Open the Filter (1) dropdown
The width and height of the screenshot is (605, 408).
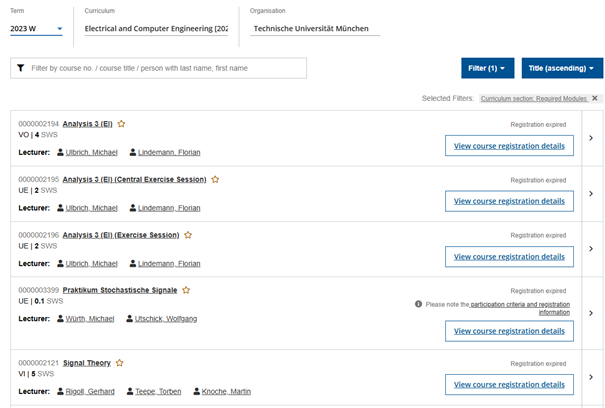pyautogui.click(x=488, y=68)
